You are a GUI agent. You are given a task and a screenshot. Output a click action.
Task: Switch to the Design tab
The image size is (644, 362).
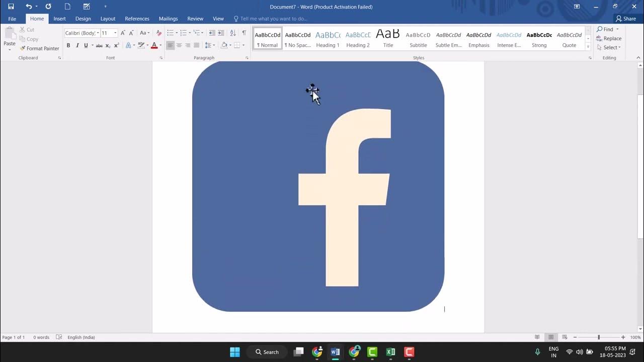tap(83, 19)
